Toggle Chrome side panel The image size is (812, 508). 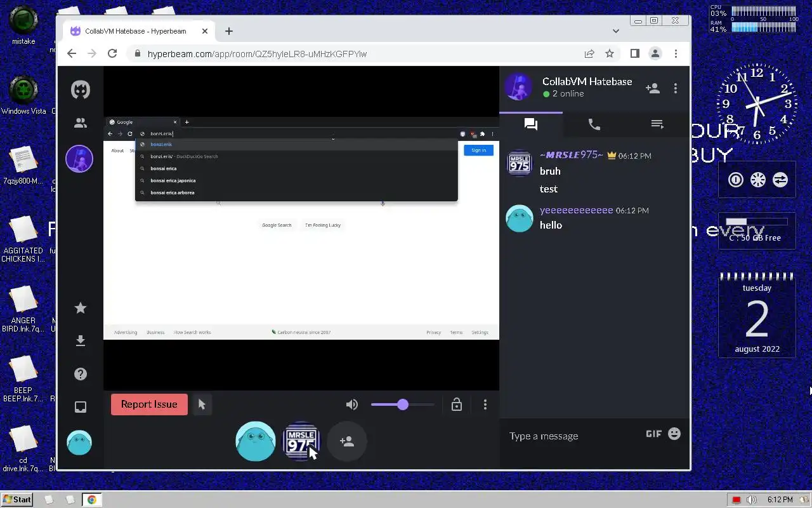click(x=634, y=54)
